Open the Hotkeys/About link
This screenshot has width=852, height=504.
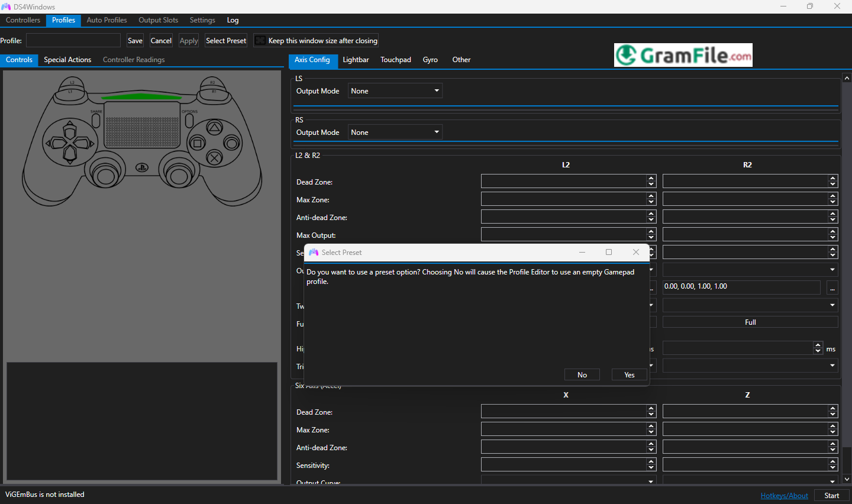(x=784, y=496)
